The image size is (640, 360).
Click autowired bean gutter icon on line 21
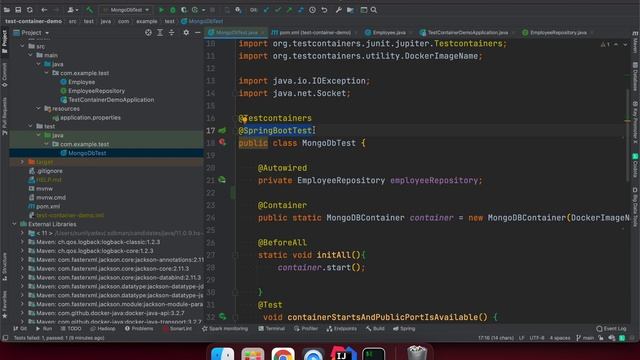click(x=222, y=180)
